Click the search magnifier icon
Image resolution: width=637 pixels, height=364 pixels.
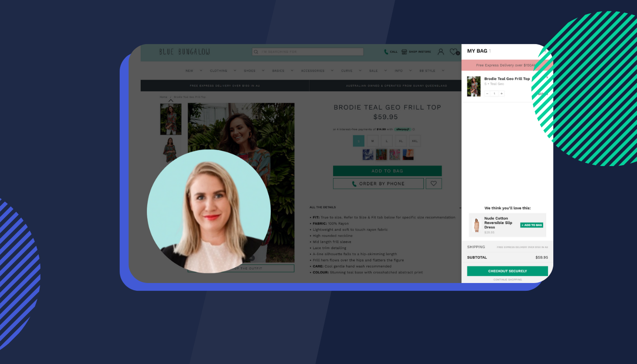(x=256, y=51)
